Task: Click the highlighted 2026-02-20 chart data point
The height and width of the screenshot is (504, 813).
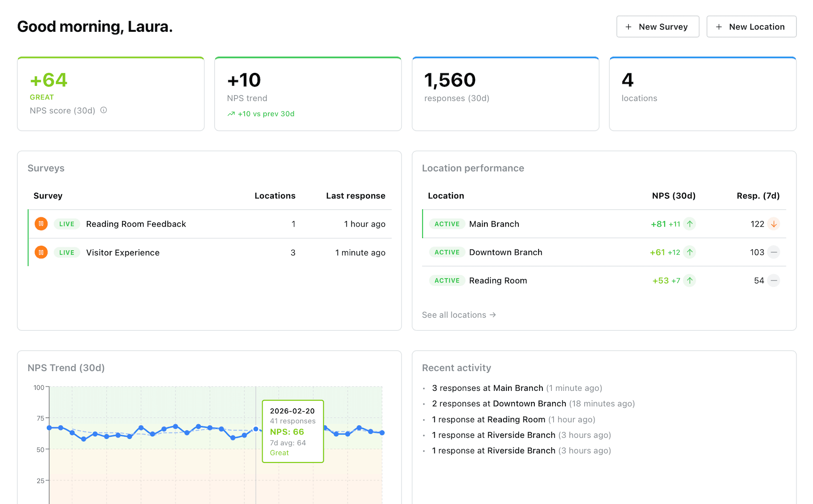Action: click(x=256, y=429)
